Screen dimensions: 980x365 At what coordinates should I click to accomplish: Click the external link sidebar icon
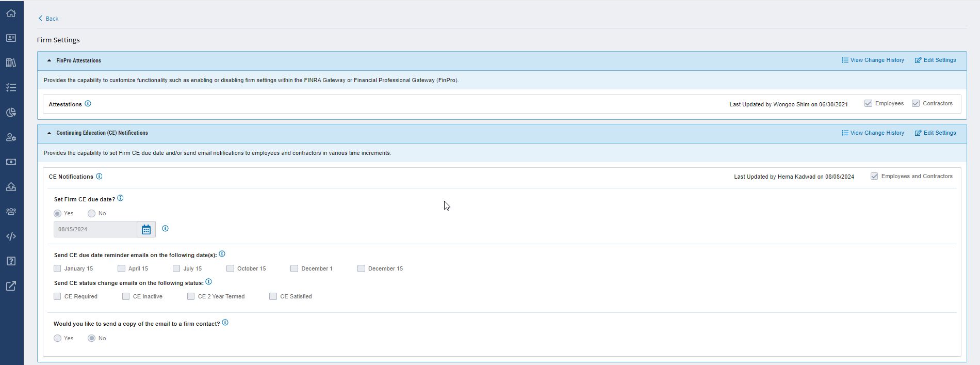coord(11,286)
